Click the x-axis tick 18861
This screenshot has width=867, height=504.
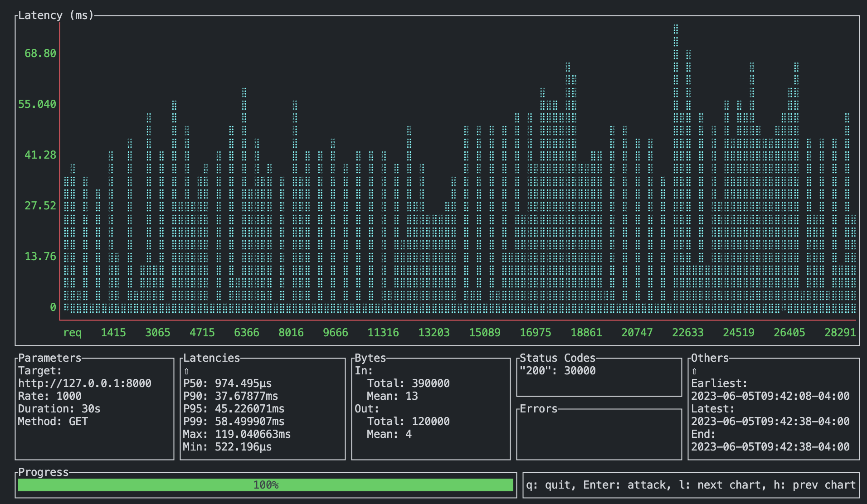586,333
